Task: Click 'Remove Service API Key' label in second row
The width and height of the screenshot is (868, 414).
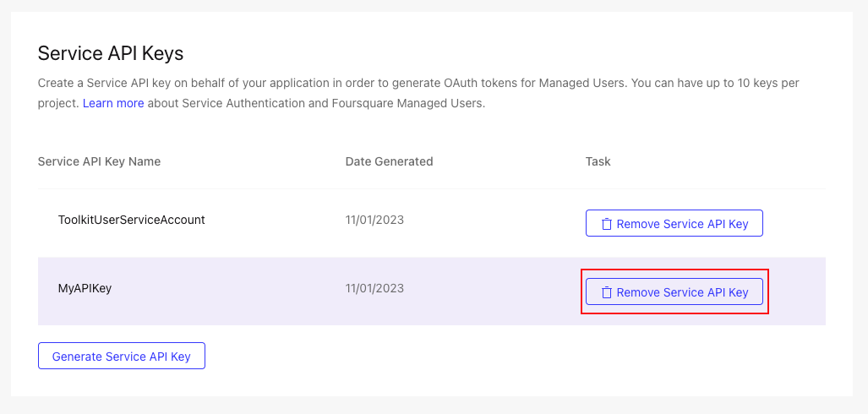Action: coord(683,292)
